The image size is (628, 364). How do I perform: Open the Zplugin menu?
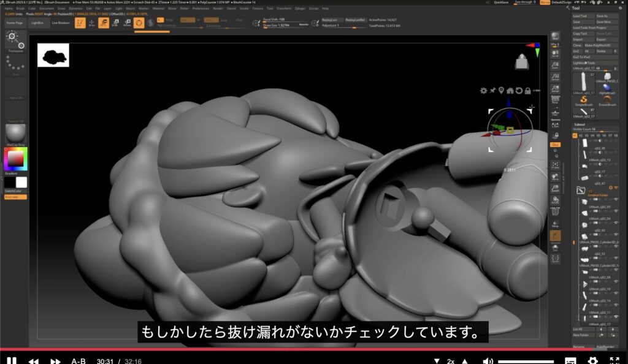(299, 8)
